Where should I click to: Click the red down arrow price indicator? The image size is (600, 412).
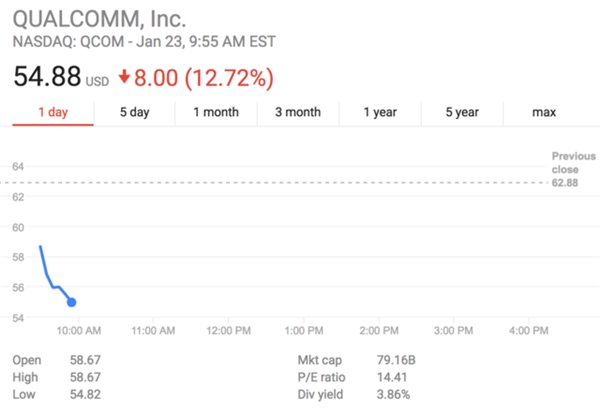pyautogui.click(x=124, y=77)
